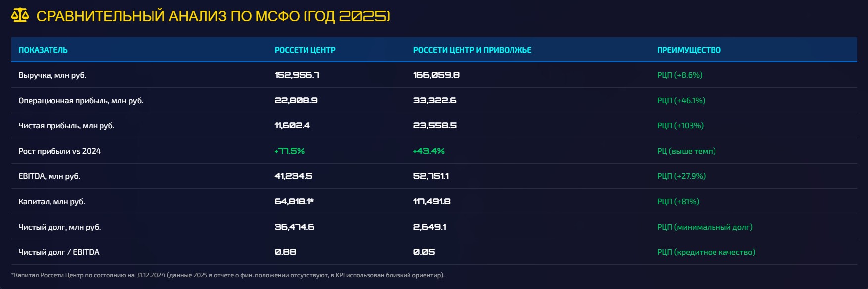
Task: Click the «Россети Центр» column header
Action: 305,50
